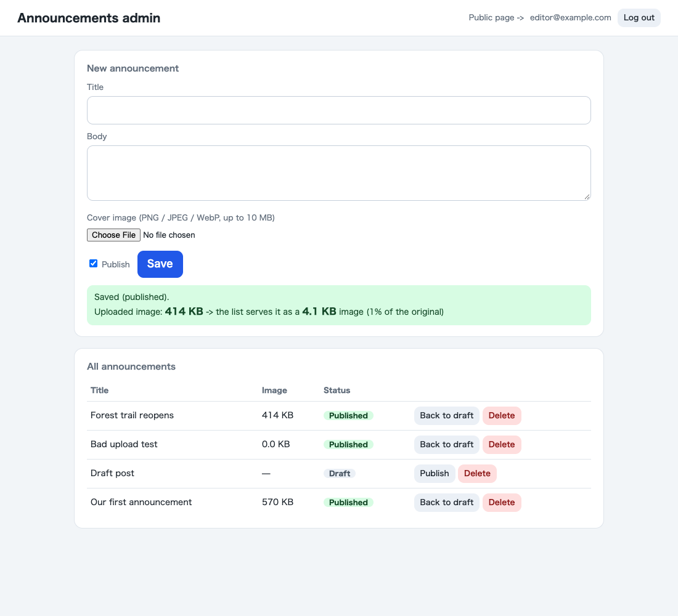Click Published badge on Forest trail reopens
678x616 pixels.
(348, 416)
